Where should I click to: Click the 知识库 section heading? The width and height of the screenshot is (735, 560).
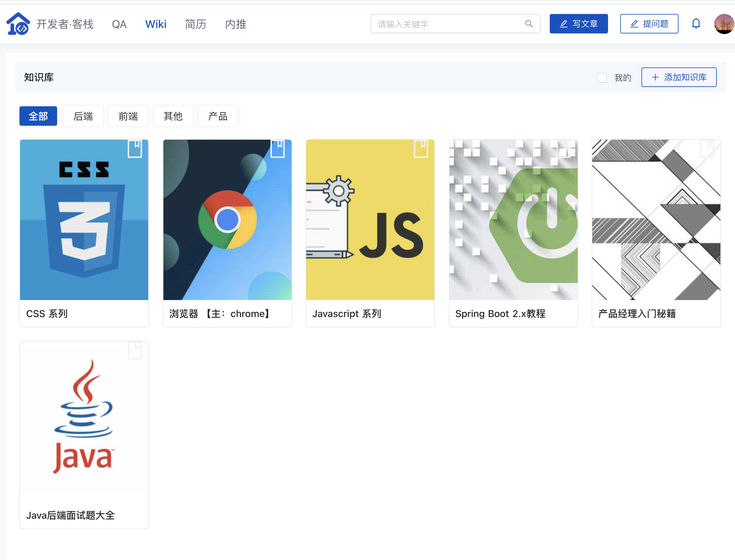39,77
